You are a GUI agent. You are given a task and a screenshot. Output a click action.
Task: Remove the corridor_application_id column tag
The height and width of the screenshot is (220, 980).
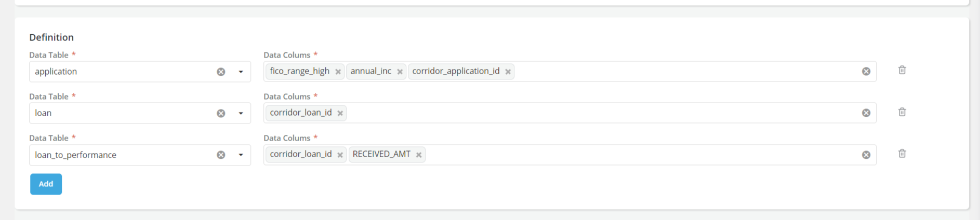(508, 72)
